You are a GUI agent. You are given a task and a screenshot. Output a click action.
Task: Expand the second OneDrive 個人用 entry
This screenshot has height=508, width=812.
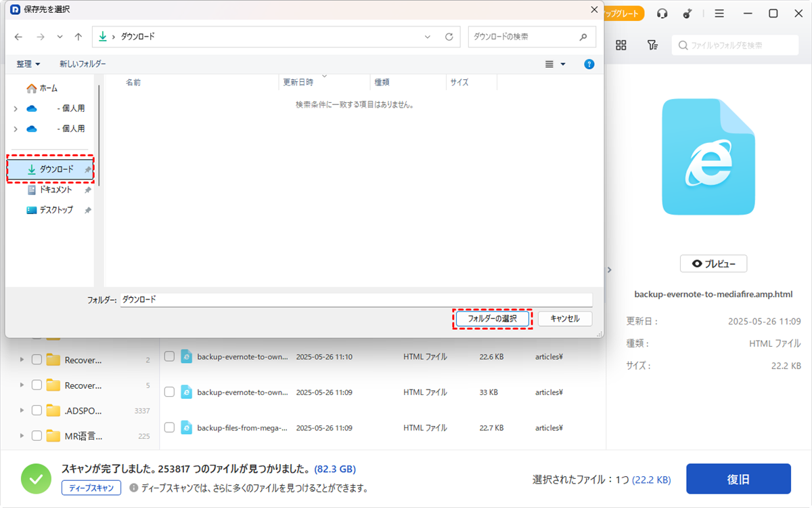[16, 129]
